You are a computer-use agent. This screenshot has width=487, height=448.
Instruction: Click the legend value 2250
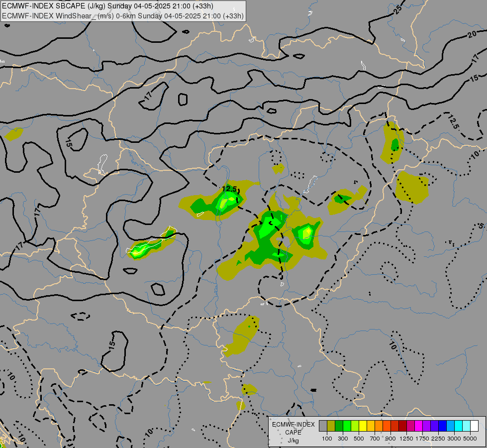coord(438,439)
